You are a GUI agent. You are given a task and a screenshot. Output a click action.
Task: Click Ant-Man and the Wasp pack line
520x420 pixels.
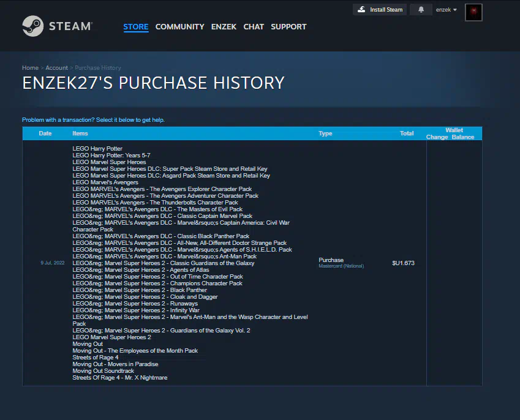[x=190, y=320]
